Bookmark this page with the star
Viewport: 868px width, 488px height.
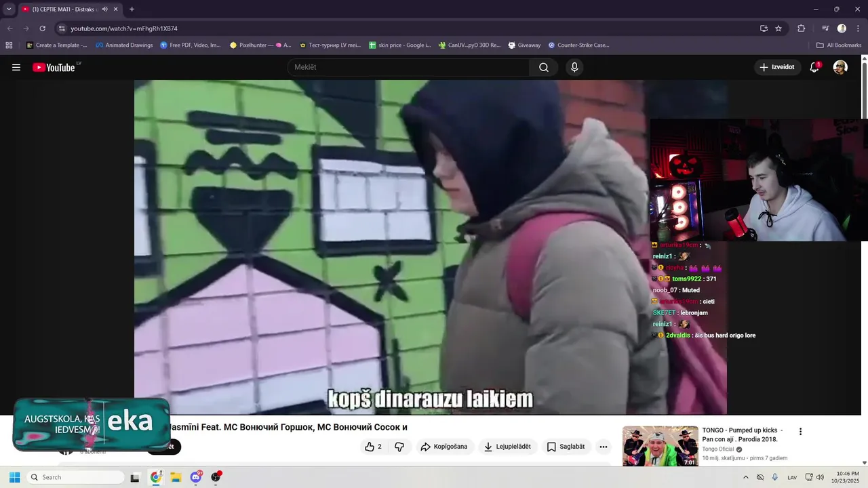pos(778,28)
